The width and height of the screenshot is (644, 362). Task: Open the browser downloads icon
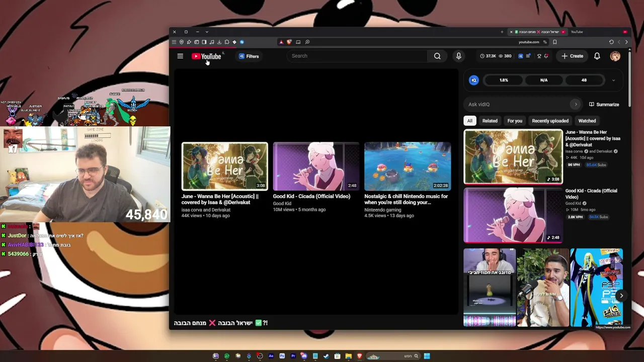[219, 42]
